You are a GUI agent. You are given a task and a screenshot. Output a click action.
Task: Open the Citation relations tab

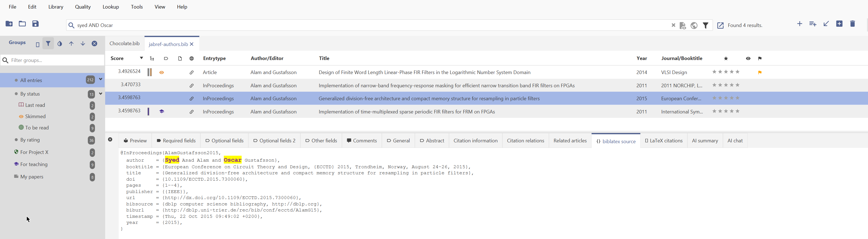[525, 141]
